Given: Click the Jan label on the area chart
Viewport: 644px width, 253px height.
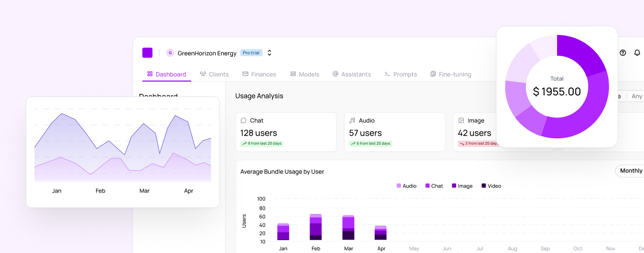Looking at the screenshot, I should (57, 191).
